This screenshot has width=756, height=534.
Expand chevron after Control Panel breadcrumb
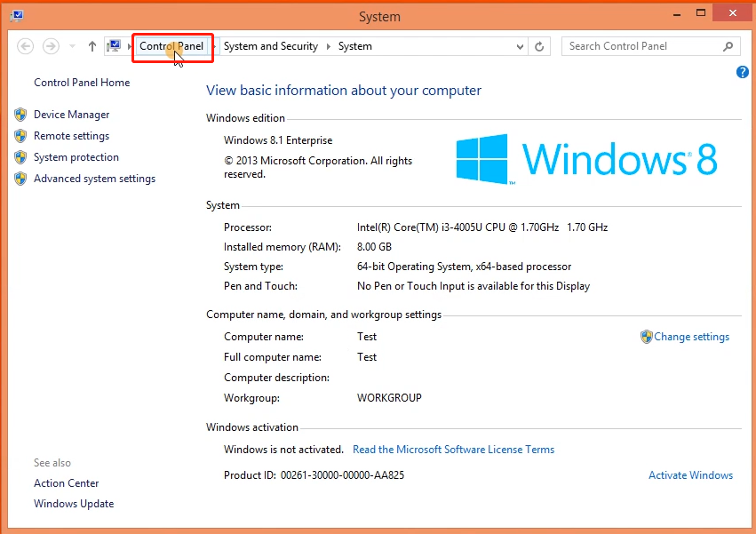pos(213,46)
